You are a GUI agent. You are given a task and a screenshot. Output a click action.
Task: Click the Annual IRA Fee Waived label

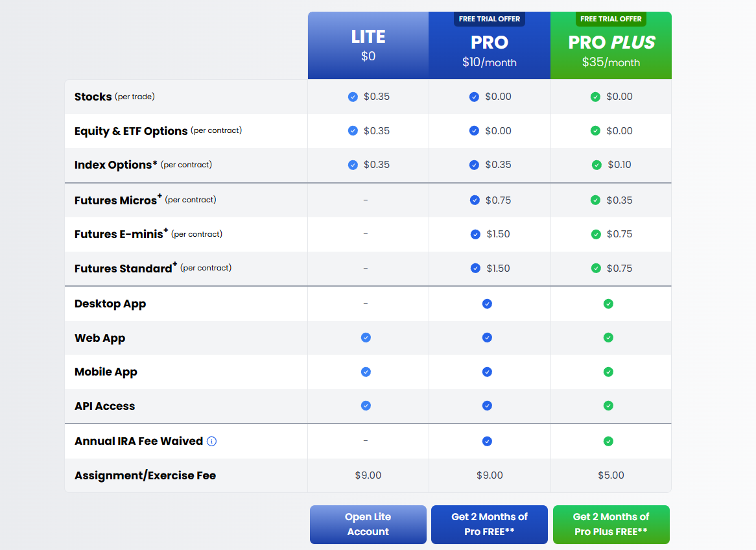(x=139, y=442)
